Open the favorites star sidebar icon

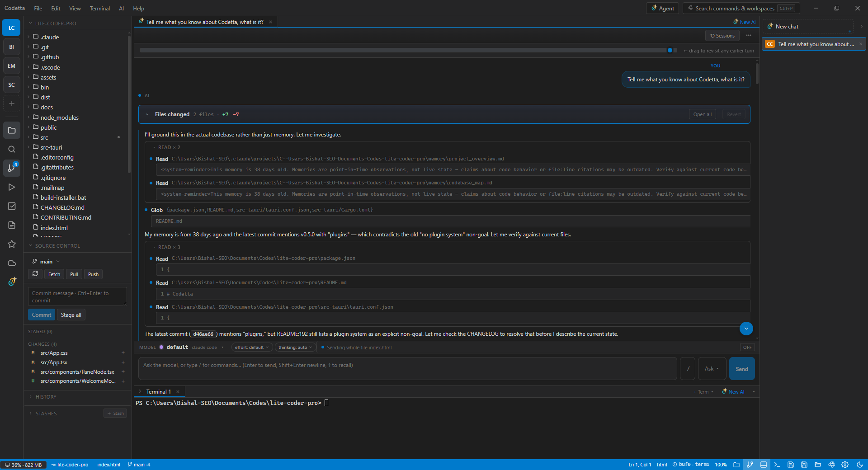12,244
